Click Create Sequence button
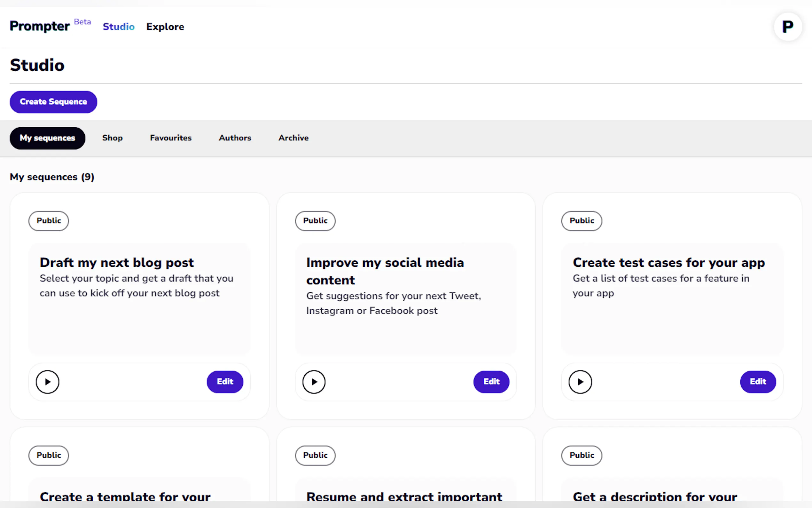The width and height of the screenshot is (812, 508). tap(53, 102)
